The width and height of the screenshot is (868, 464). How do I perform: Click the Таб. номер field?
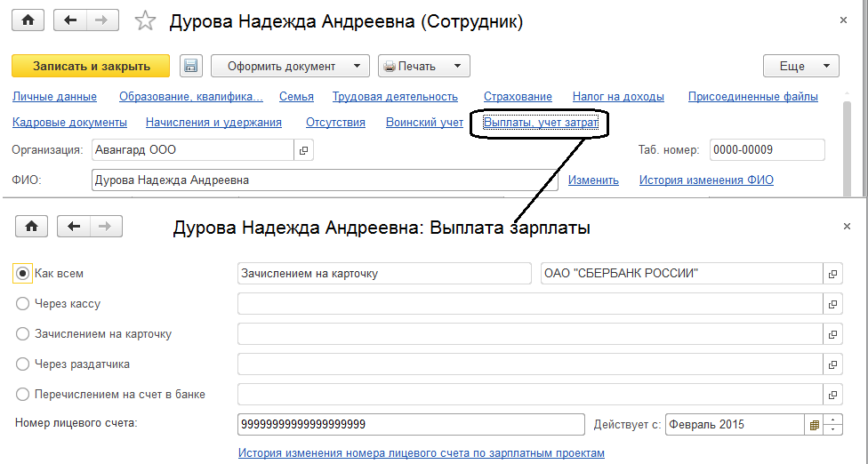(x=768, y=150)
